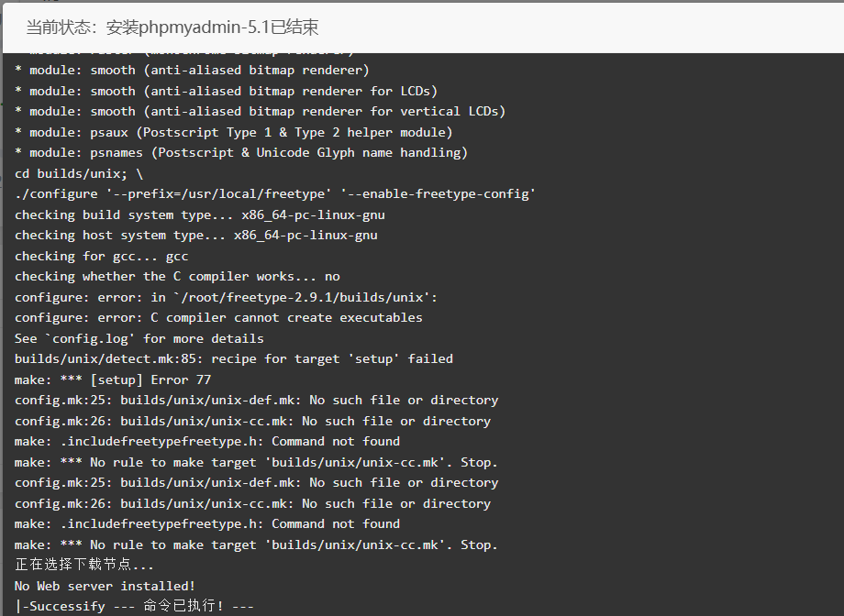Click the psaux Postscript helper module line

pos(234,132)
